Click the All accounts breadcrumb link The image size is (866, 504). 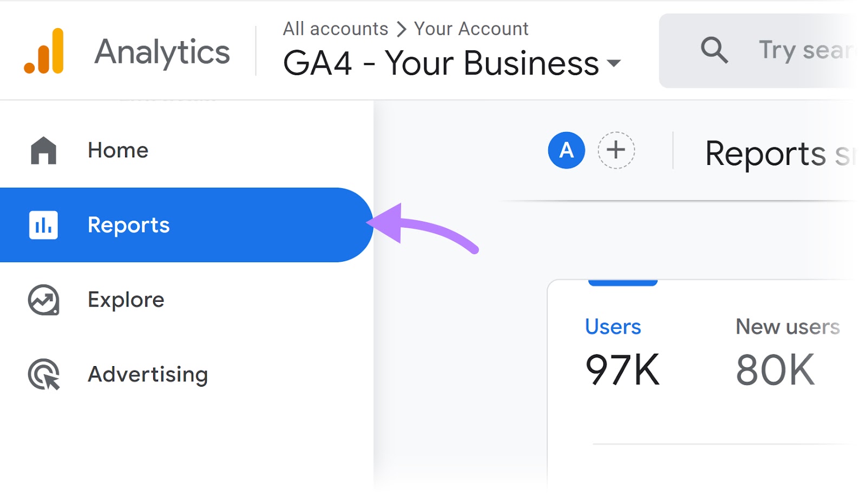point(336,29)
